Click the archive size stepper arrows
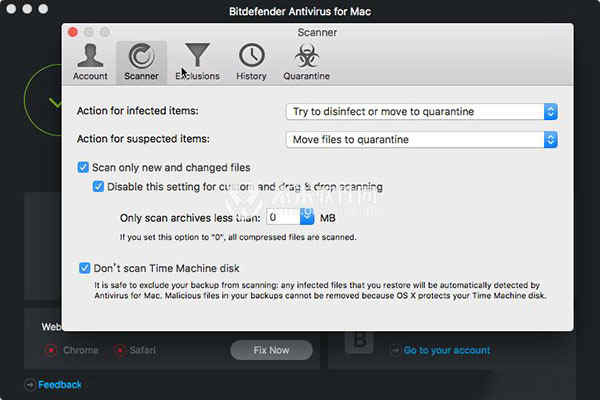The height and width of the screenshot is (400, 600). click(x=307, y=217)
